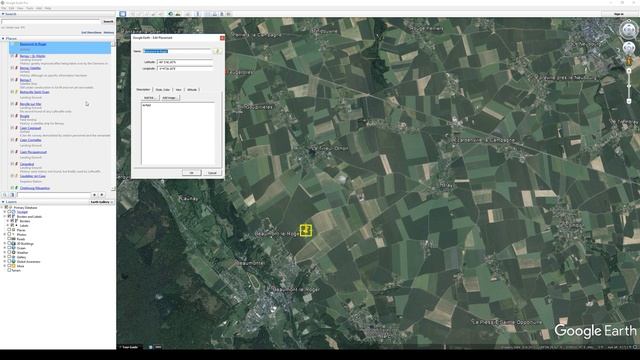Open the Help menu
This screenshot has width=640, height=360.
coord(48,8)
